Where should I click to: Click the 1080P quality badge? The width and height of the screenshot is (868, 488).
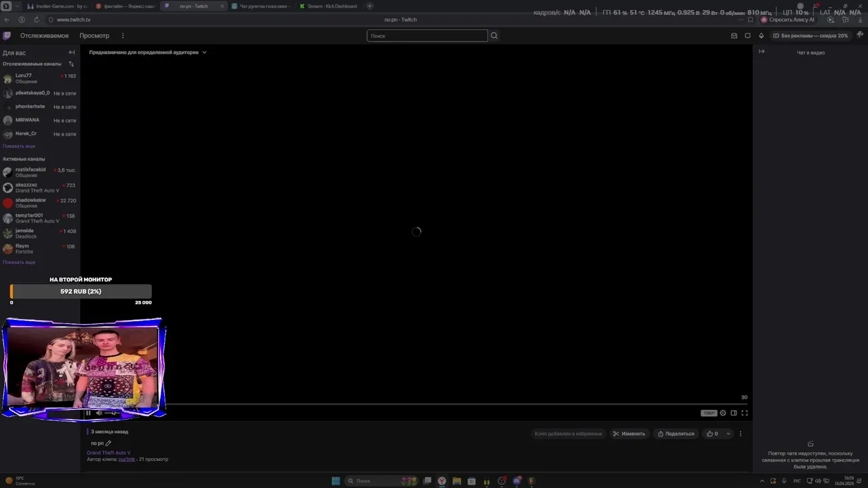click(709, 413)
